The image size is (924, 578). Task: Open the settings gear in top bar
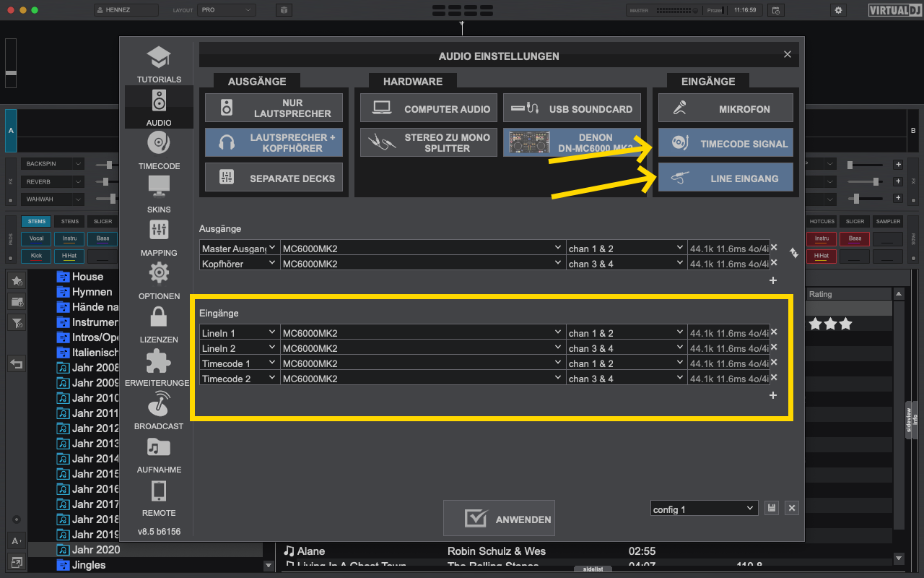pos(838,10)
